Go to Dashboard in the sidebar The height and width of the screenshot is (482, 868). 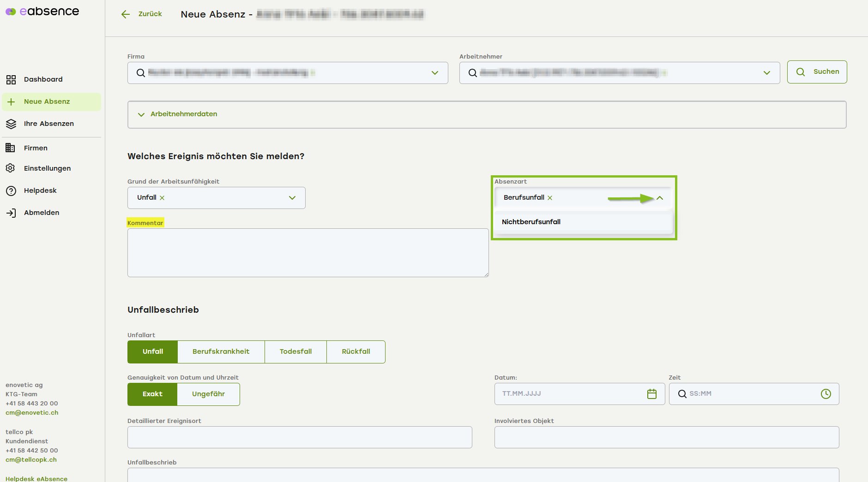point(43,79)
